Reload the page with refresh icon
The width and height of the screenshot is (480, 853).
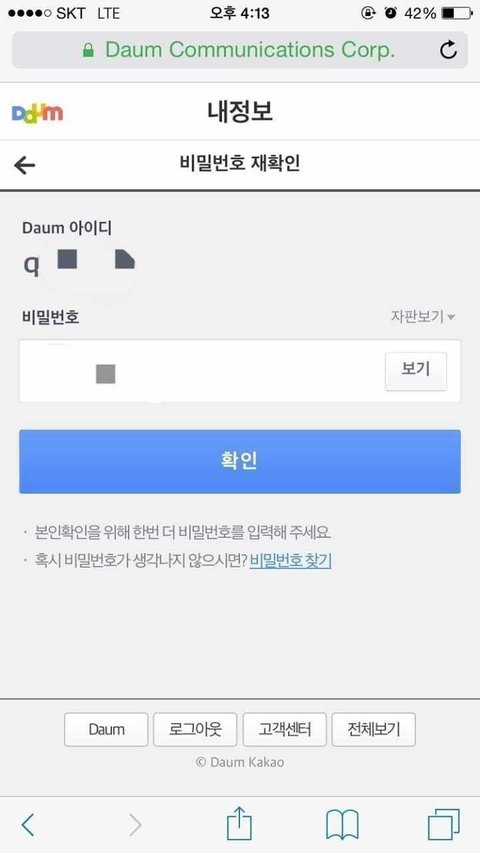click(x=448, y=50)
